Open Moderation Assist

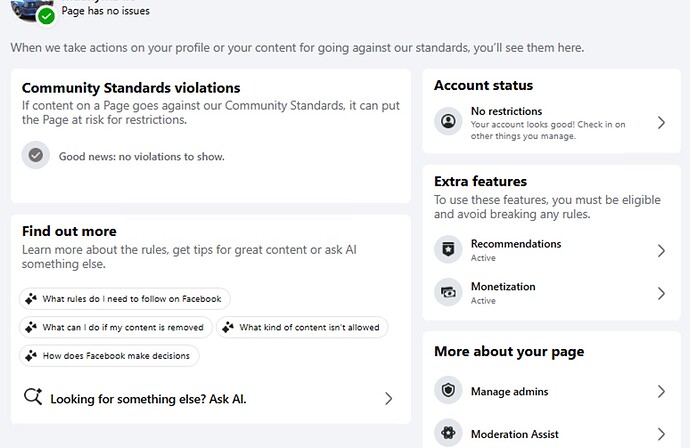point(551,434)
